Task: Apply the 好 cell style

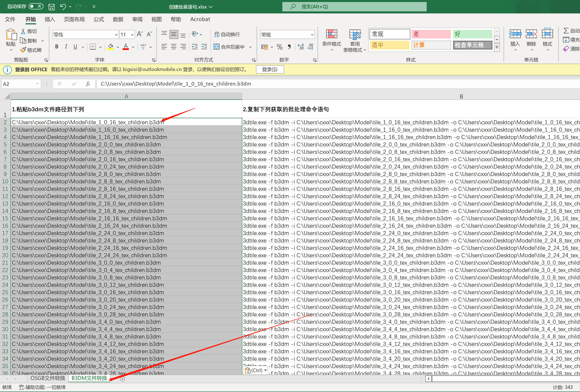Action: tap(473, 34)
